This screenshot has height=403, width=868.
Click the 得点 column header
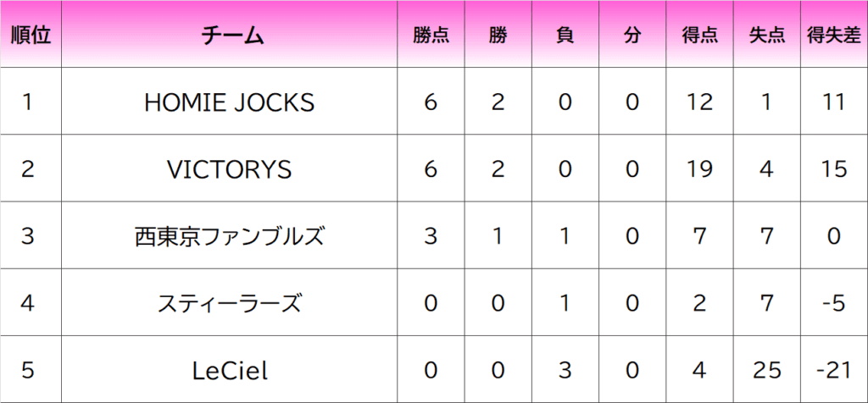pyautogui.click(x=700, y=36)
